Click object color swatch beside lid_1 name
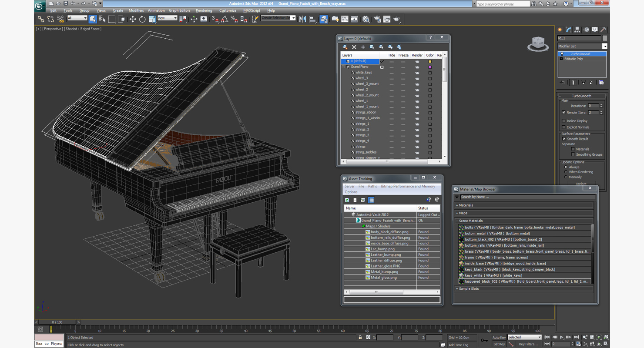 pos(604,38)
